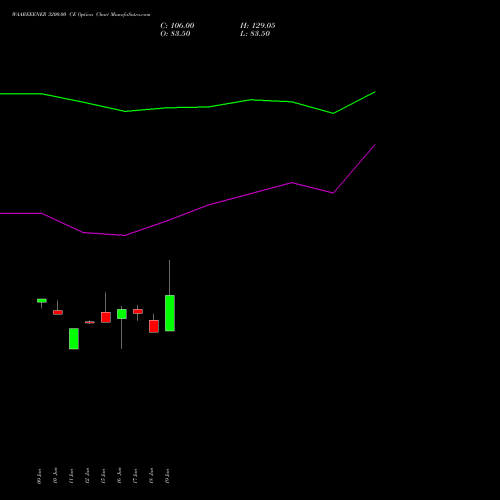Image resolution: width=500 pixels, height=500 pixels.
Task: Click the '10 Jun' date axis label
Action: 56,476
